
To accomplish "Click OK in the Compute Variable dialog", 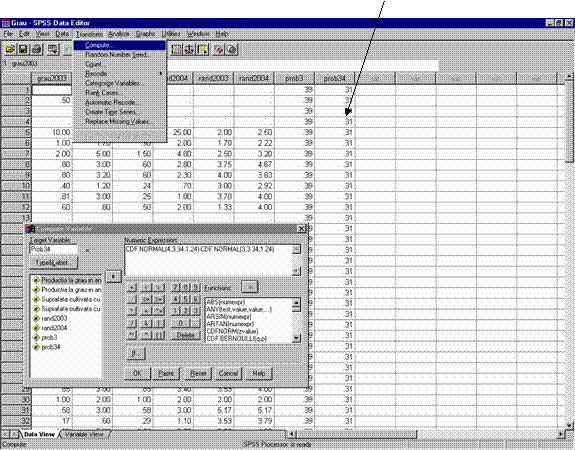I will coord(137,373).
